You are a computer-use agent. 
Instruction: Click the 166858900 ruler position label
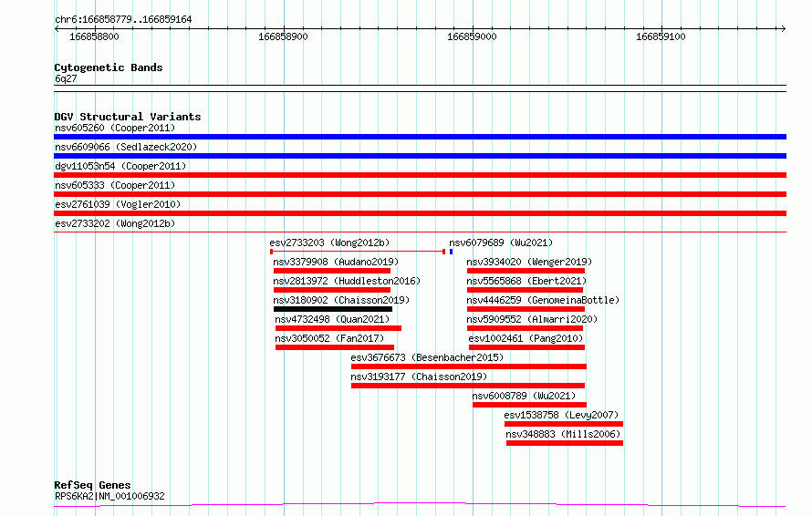[x=283, y=36]
